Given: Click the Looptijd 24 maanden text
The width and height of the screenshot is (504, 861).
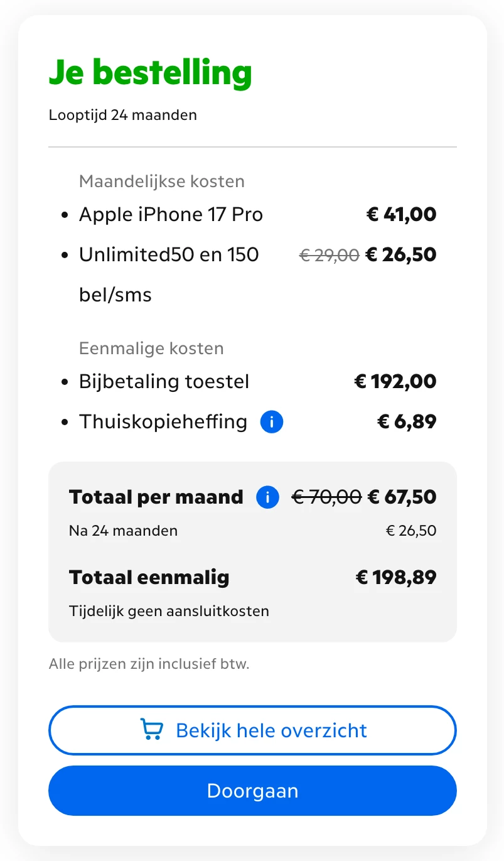Looking at the screenshot, I should pyautogui.click(x=122, y=116).
